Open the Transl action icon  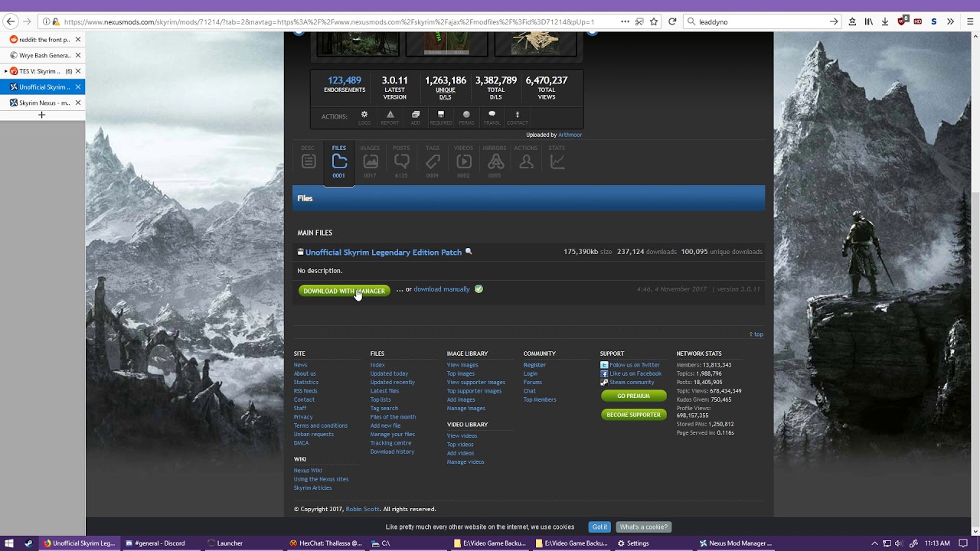click(x=492, y=117)
